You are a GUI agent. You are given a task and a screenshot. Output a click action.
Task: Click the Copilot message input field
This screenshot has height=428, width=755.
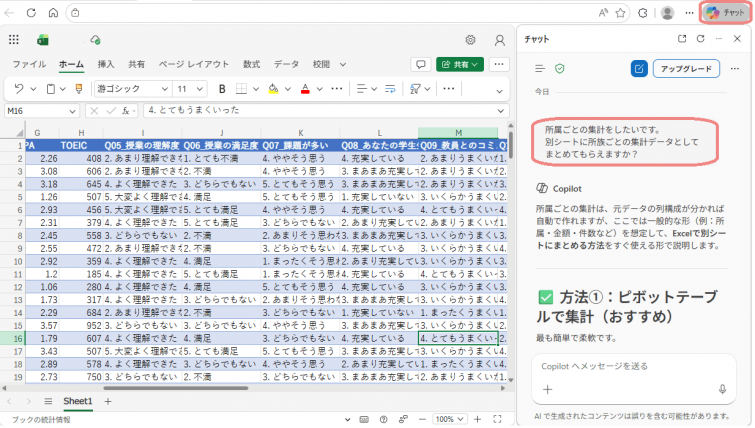pos(634,367)
